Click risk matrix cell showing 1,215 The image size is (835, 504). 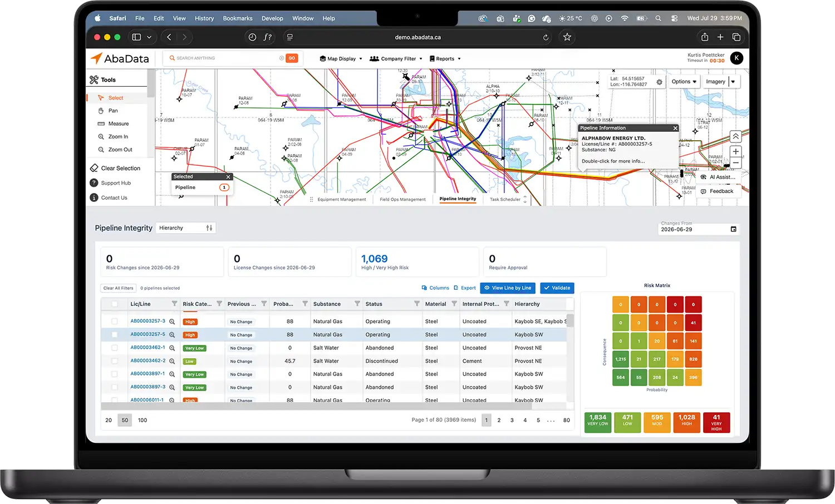621,359
